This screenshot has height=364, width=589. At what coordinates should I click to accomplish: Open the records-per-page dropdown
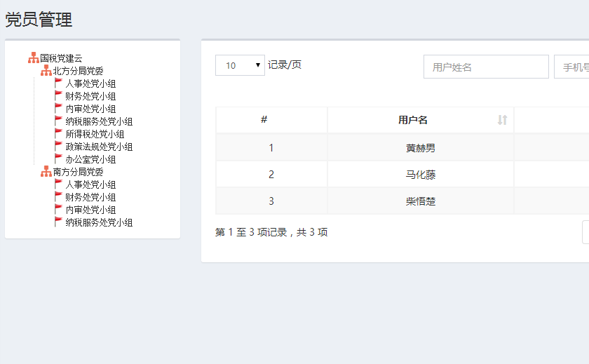coord(240,65)
